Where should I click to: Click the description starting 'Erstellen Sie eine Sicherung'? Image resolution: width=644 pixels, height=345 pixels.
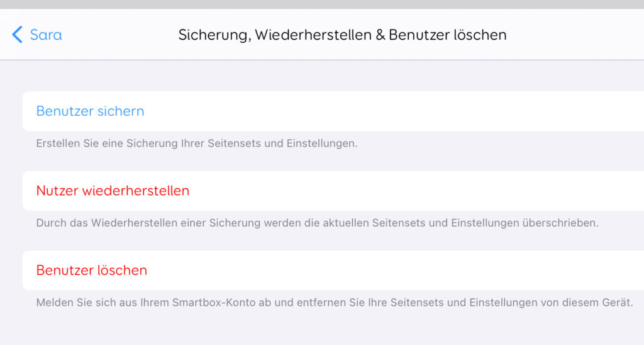pyautogui.click(x=196, y=144)
